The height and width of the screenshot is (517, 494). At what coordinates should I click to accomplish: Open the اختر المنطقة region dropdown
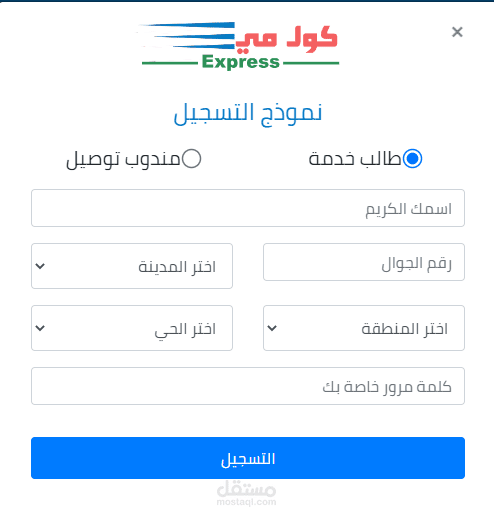pyautogui.click(x=364, y=328)
